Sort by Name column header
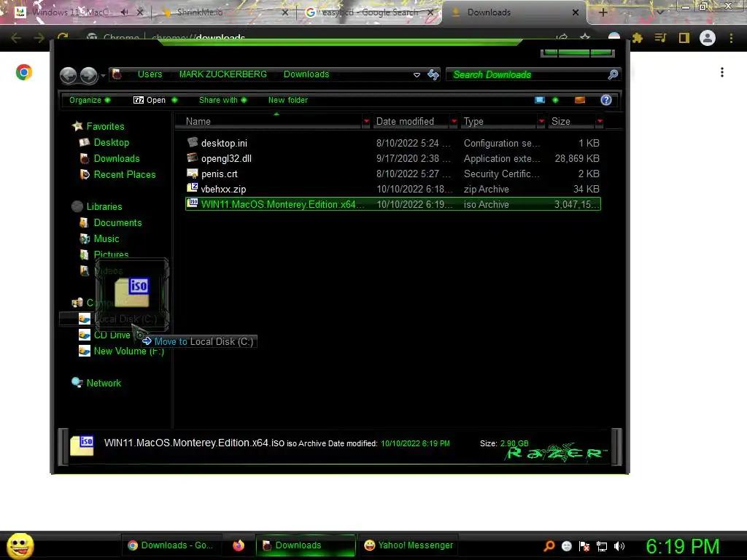Screen dimensions: 747x560 (x=269, y=122)
